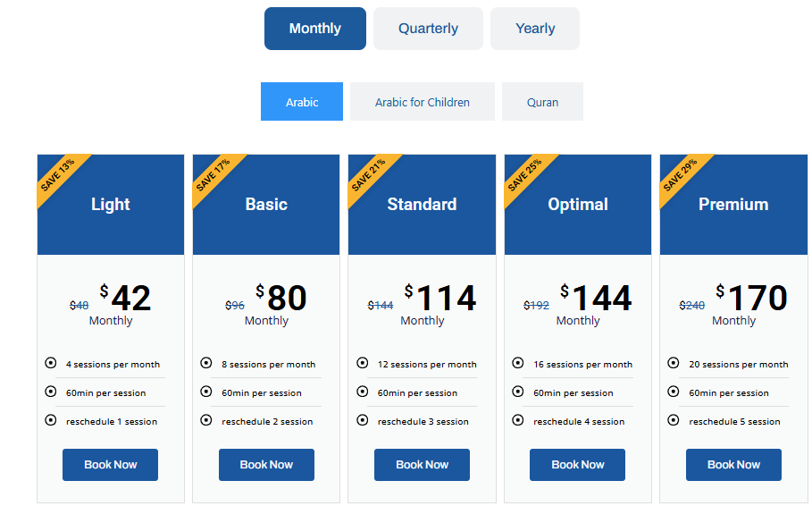
Task: Click Optimal plan's 60min per session bullet
Action: [x=518, y=392]
